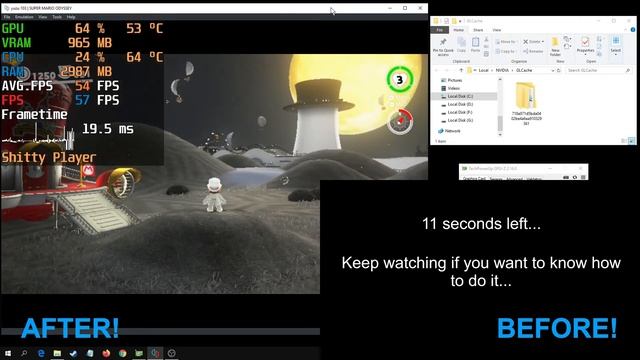Select Network in navigation pane
This screenshot has height=360, width=640.
point(449,131)
